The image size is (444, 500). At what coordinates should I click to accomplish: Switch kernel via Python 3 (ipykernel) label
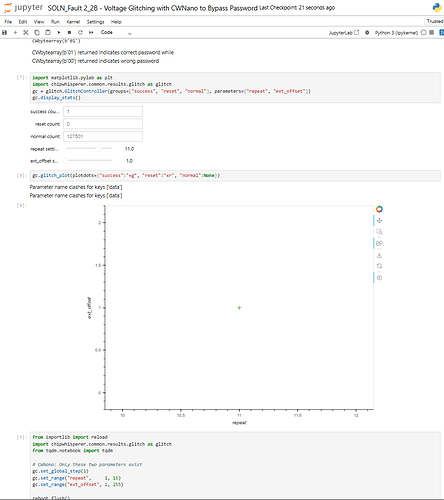[396, 33]
